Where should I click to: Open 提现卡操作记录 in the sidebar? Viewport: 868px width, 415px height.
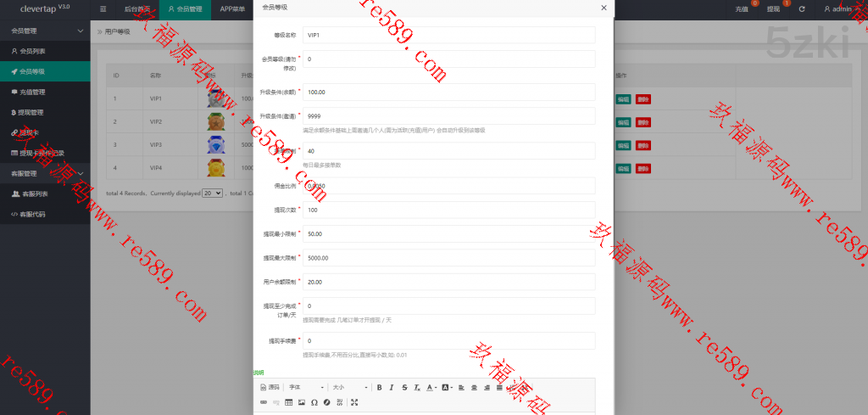coord(45,153)
